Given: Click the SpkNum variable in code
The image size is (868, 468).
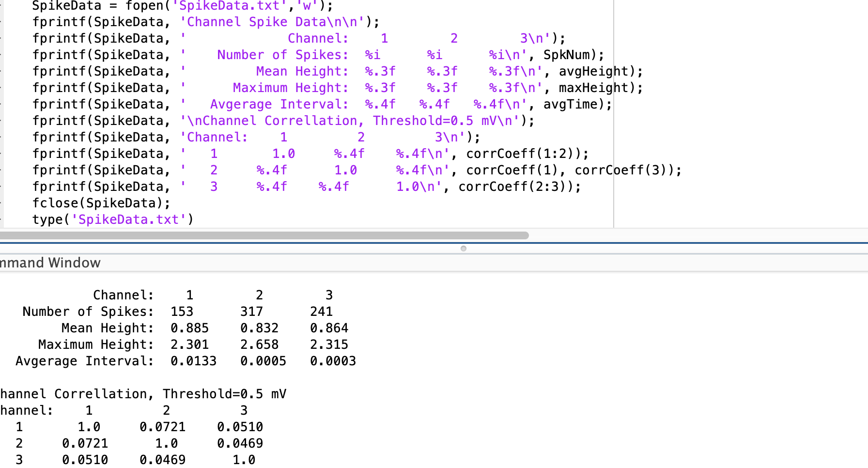Looking at the screenshot, I should coord(566,55).
